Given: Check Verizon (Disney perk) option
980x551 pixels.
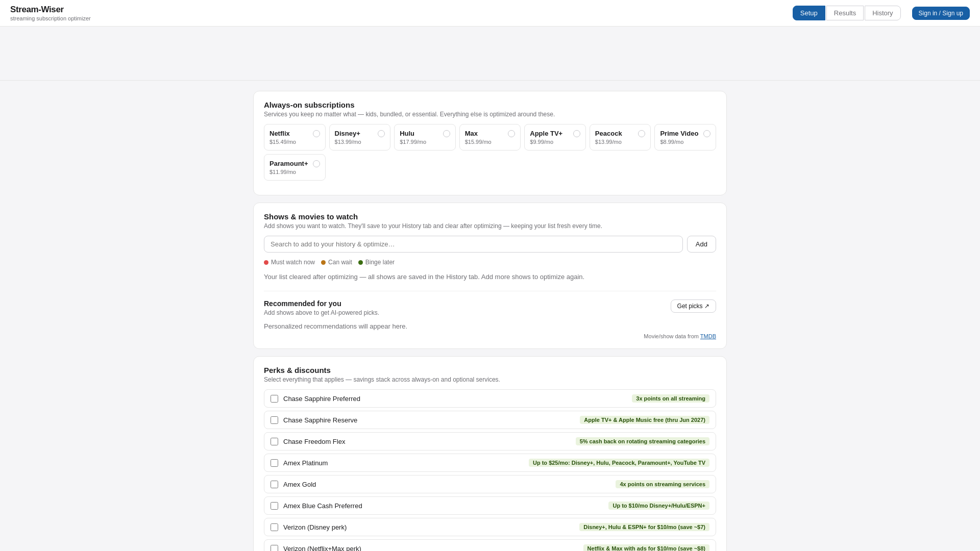Looking at the screenshot, I should click(x=275, y=528).
